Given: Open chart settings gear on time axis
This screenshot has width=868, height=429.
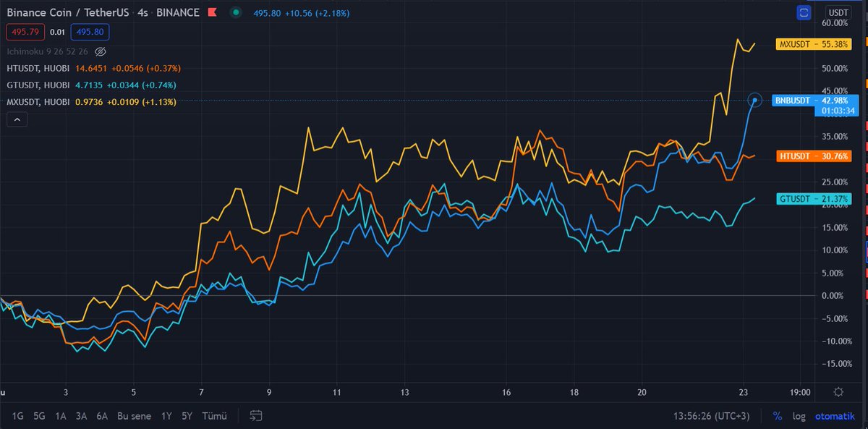Looking at the screenshot, I should (838, 392).
